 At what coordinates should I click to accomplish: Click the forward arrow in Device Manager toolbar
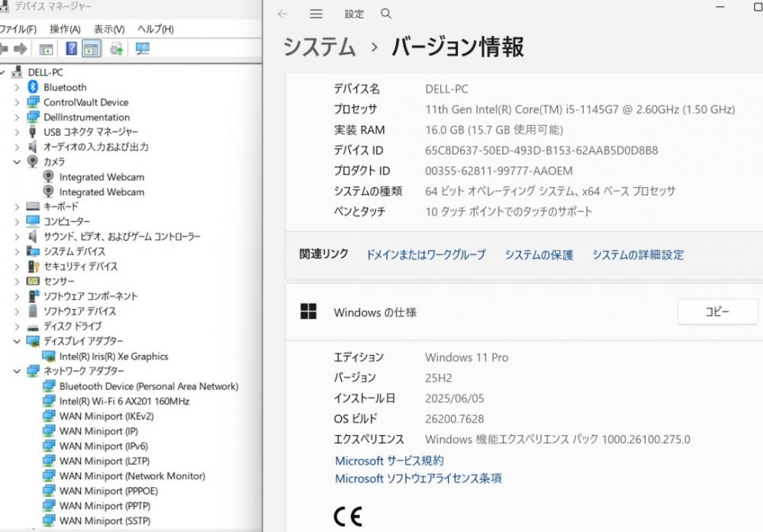[x=21, y=49]
